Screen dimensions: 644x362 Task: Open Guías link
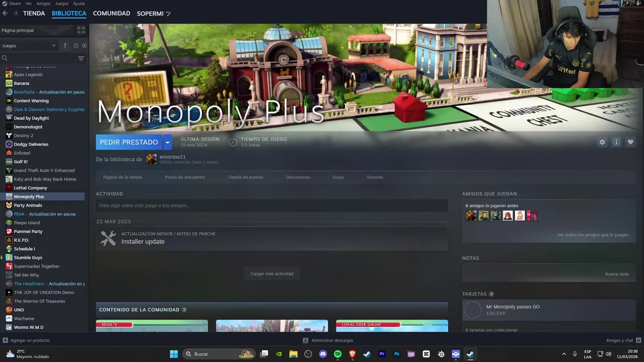click(x=338, y=177)
